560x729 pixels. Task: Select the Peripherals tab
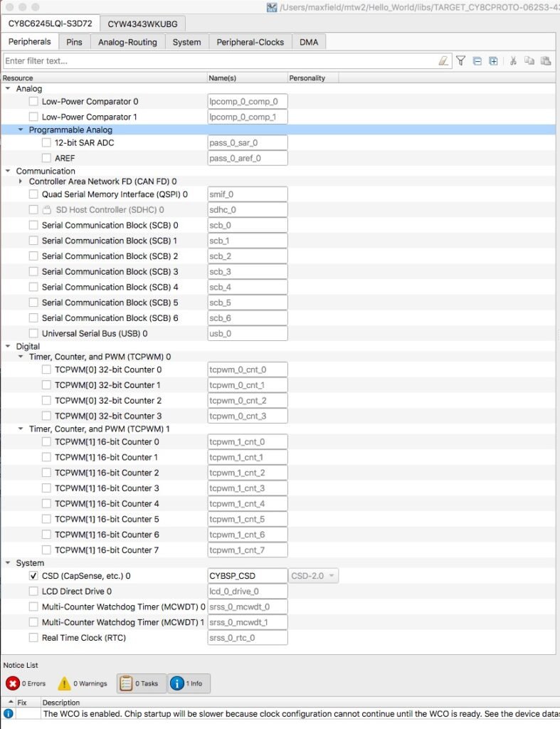pos(30,41)
